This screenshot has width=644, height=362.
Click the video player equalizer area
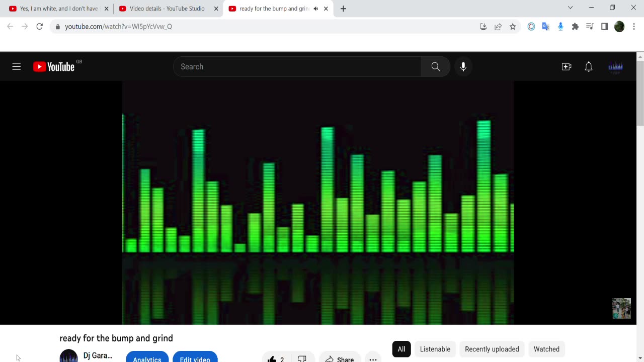click(x=318, y=203)
